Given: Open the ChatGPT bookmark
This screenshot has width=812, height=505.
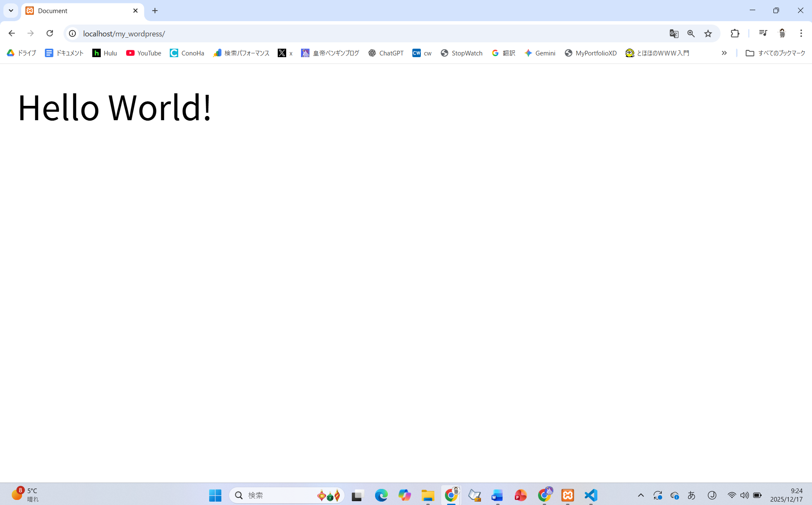Looking at the screenshot, I should (386, 53).
